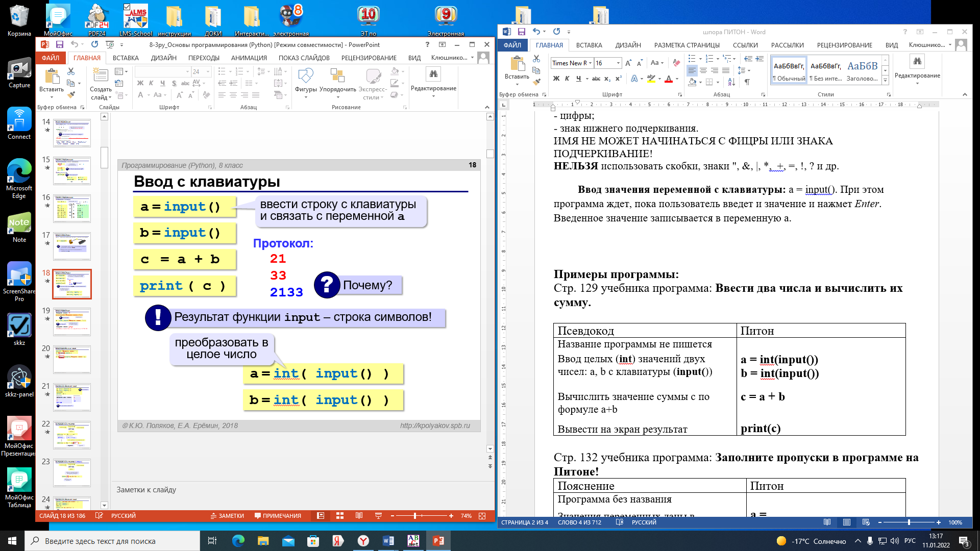The width and height of the screenshot is (980, 551).
Task: Switch PowerPoint to slide sorter view
Action: click(340, 516)
